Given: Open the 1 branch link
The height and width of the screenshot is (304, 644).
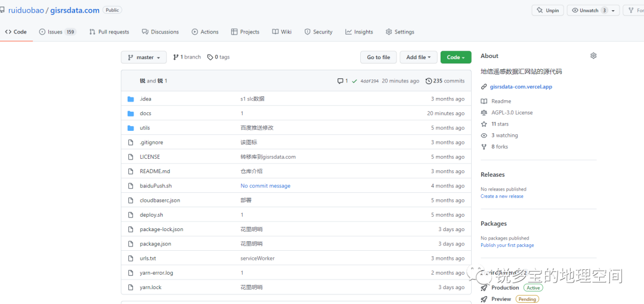Looking at the screenshot, I should point(187,57).
